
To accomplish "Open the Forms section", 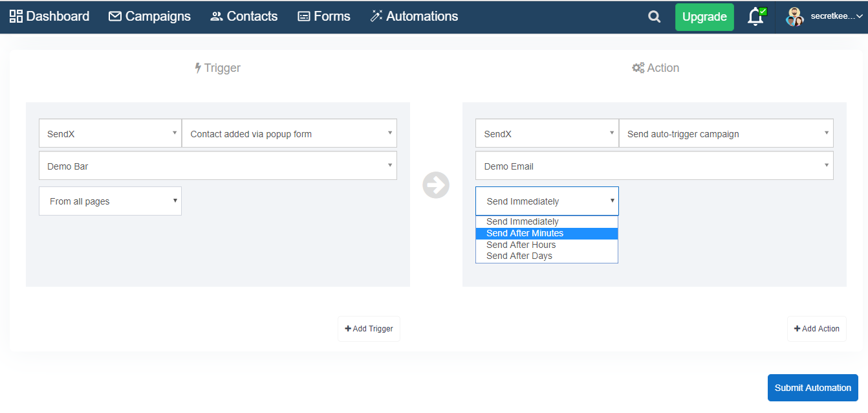I will point(323,16).
